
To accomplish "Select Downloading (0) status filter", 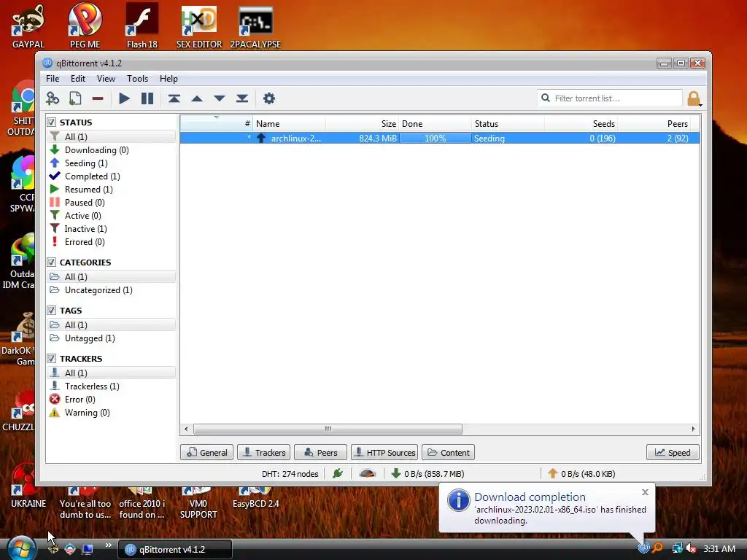I will click(97, 150).
